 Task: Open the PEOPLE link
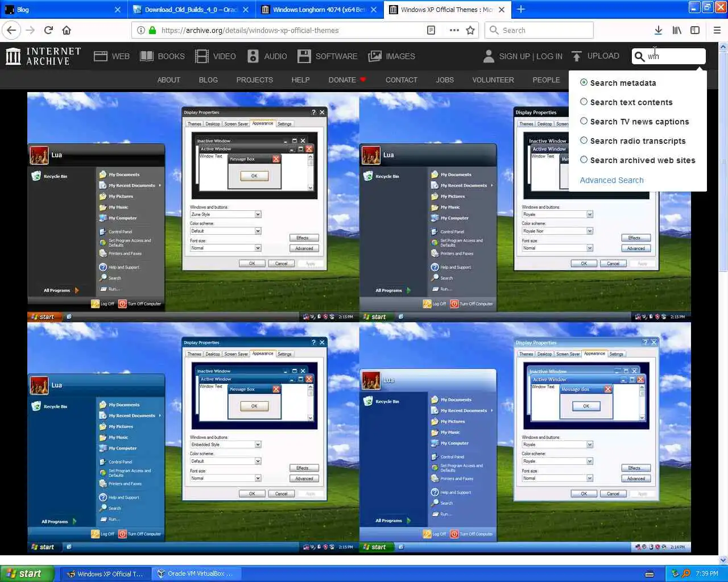[546, 80]
